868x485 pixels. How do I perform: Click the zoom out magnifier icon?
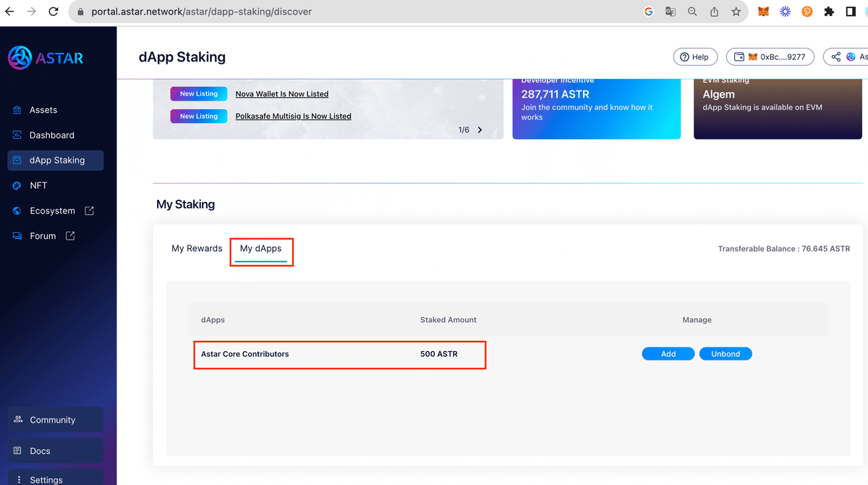point(692,12)
